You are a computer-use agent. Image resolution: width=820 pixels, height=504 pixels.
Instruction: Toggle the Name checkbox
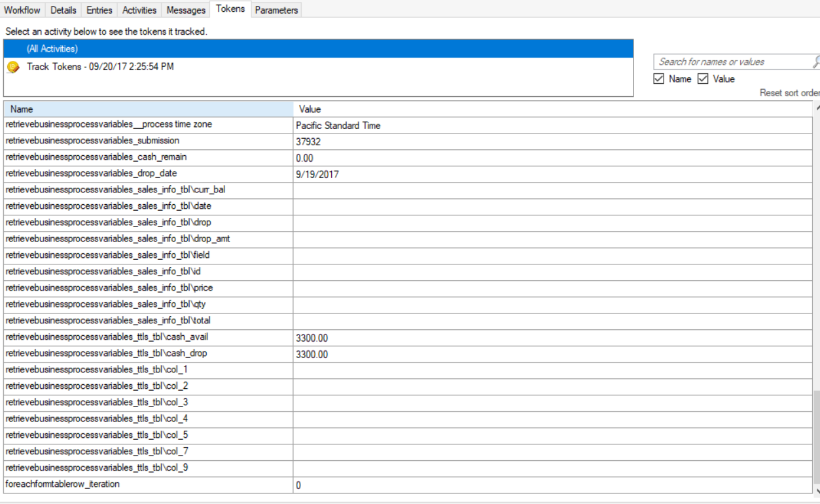[659, 79]
